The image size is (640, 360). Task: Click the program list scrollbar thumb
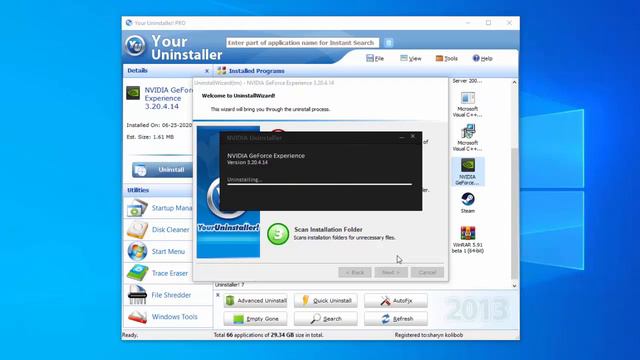[x=514, y=213]
